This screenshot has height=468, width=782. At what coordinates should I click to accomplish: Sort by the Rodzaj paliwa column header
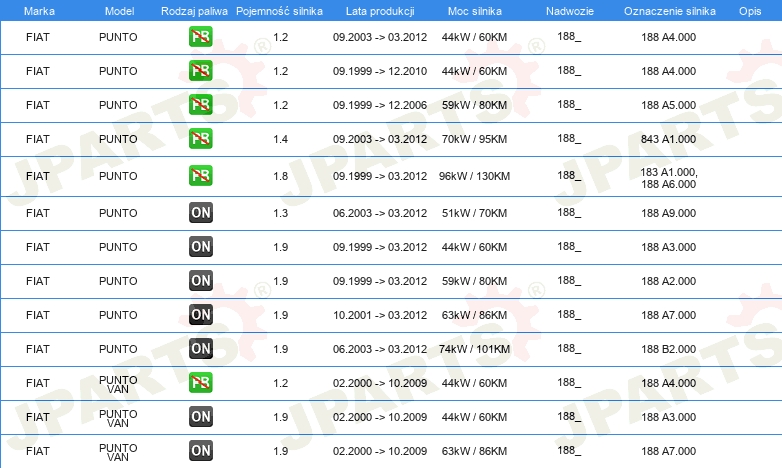194,11
